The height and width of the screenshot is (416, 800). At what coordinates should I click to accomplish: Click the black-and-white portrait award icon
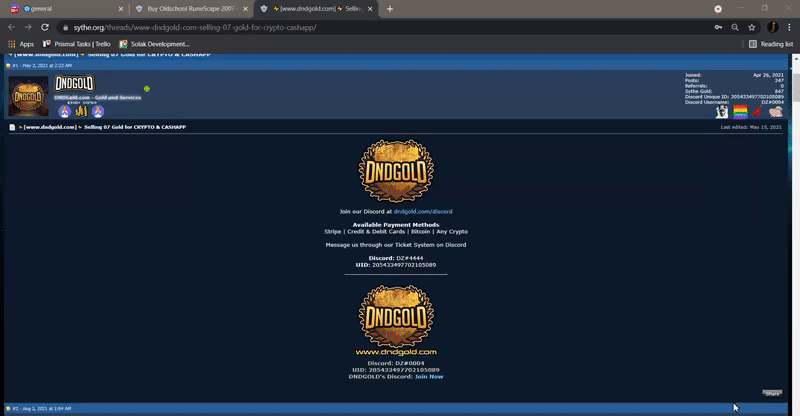click(721, 111)
